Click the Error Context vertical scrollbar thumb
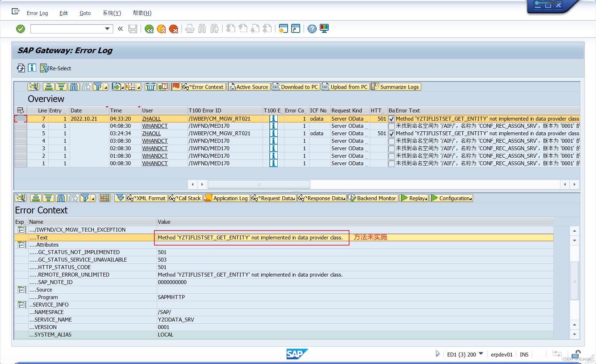Viewport: 596px width, 364px height. coord(575,281)
